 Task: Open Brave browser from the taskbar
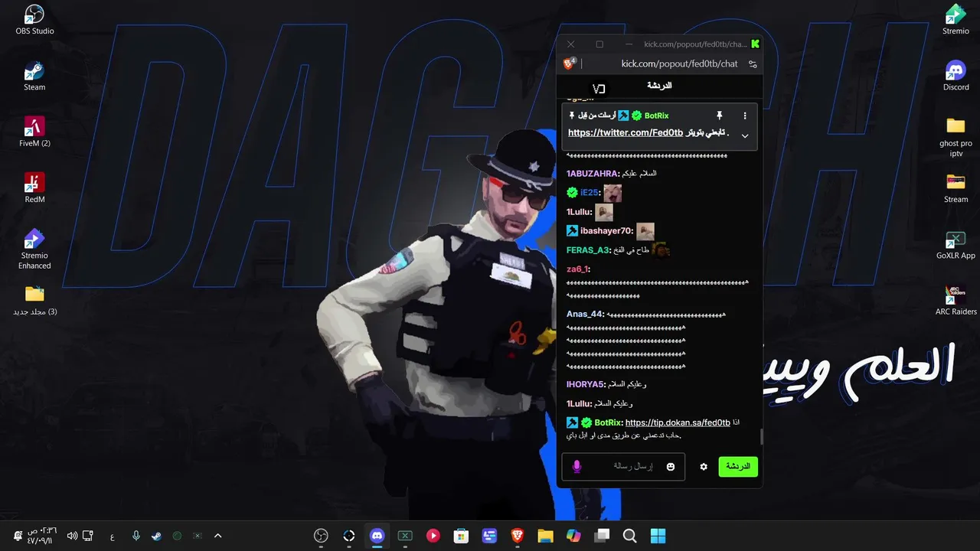tap(518, 536)
